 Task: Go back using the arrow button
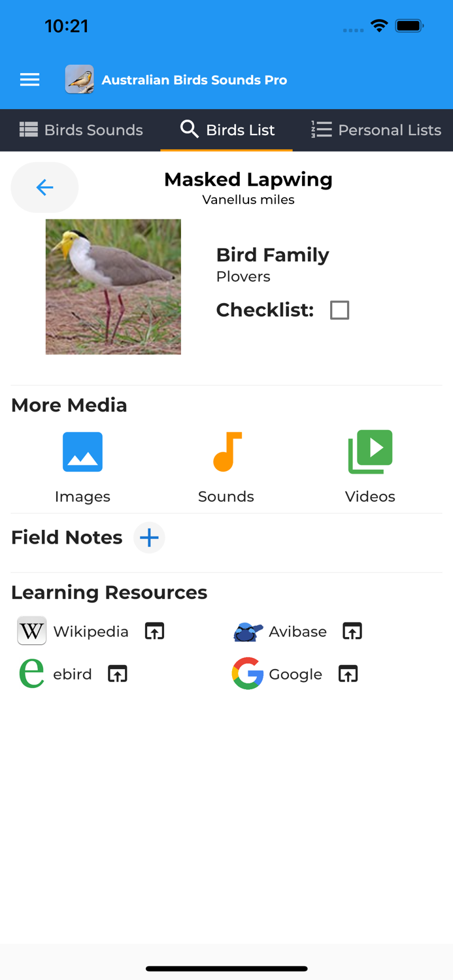44,188
